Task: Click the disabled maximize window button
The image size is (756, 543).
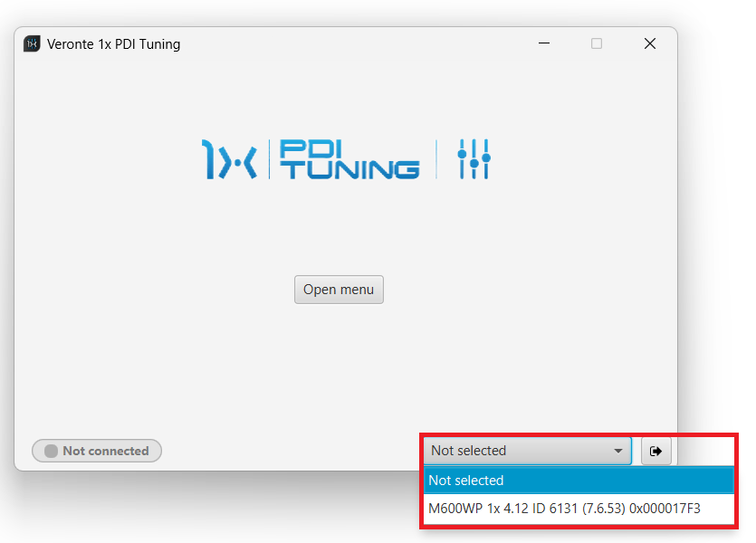Action: [x=597, y=43]
